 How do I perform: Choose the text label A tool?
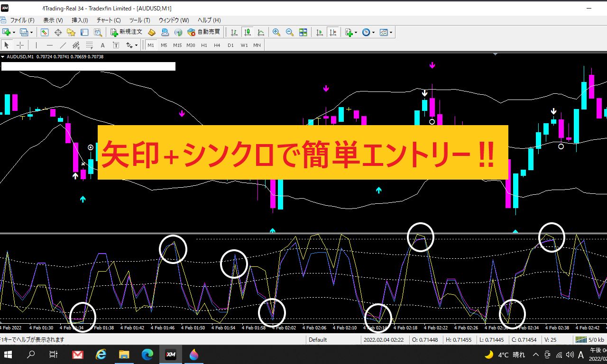(102, 45)
